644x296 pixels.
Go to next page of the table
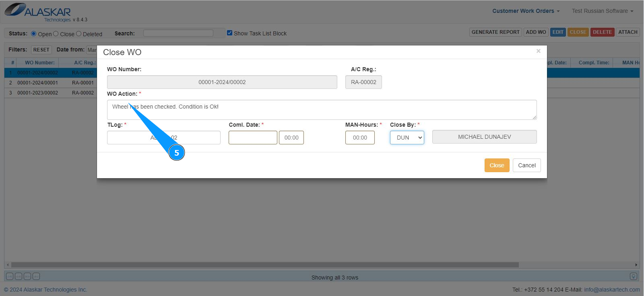coord(27,276)
